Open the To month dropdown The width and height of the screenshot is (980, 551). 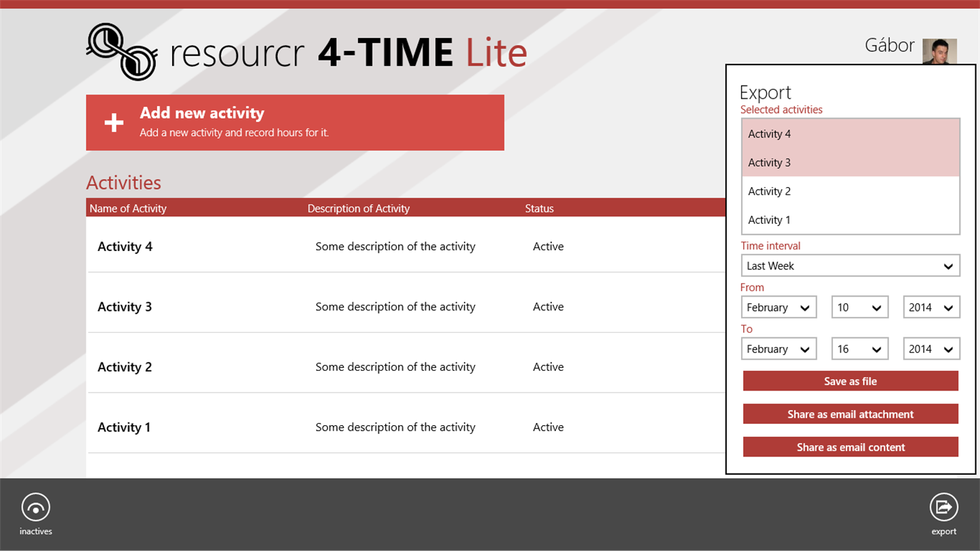point(779,349)
